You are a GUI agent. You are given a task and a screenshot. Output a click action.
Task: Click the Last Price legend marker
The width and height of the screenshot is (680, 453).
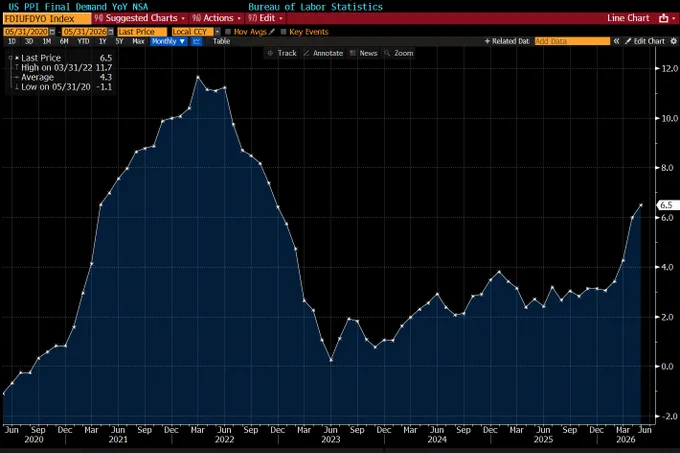pyautogui.click(x=17, y=58)
